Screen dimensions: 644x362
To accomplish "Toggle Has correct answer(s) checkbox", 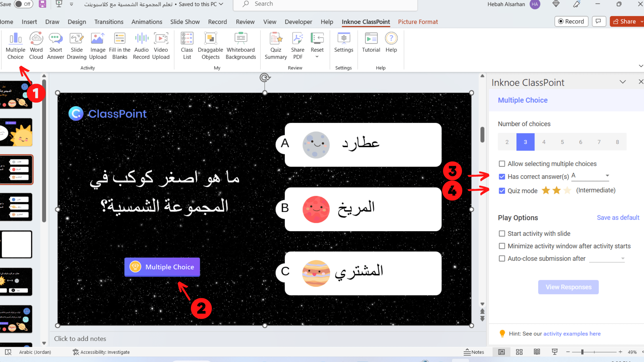I will point(502,176).
